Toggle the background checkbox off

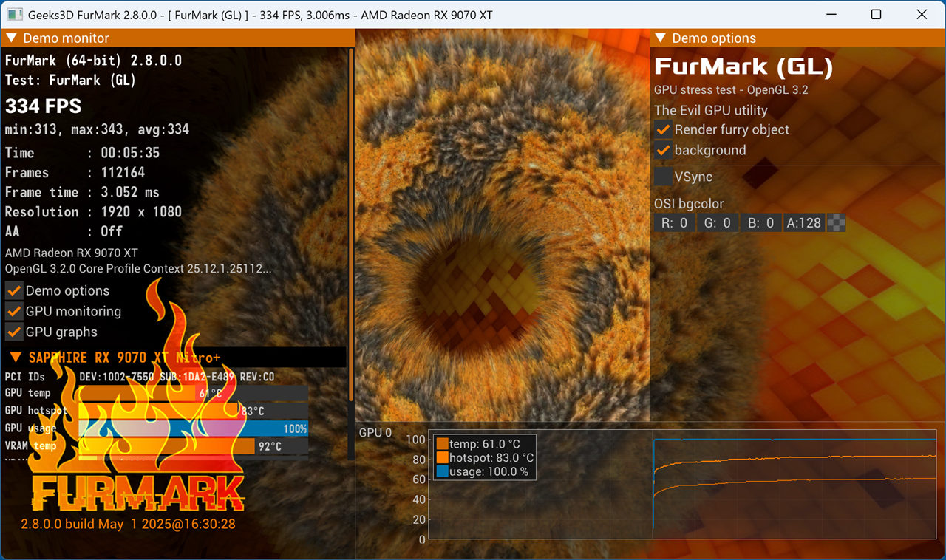663,150
